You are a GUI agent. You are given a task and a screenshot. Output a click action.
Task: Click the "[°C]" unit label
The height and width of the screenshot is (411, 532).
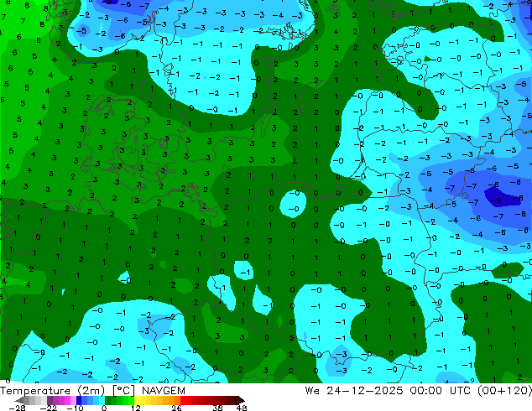click(124, 391)
